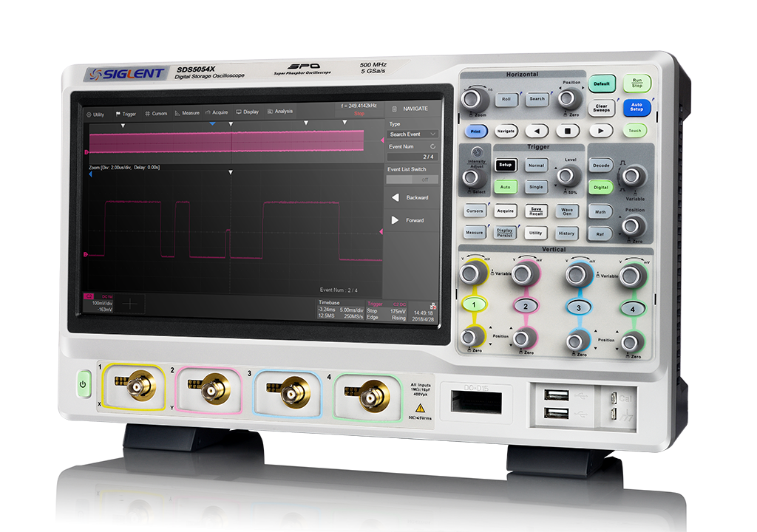Toggle the Roll mode button

coord(506,100)
